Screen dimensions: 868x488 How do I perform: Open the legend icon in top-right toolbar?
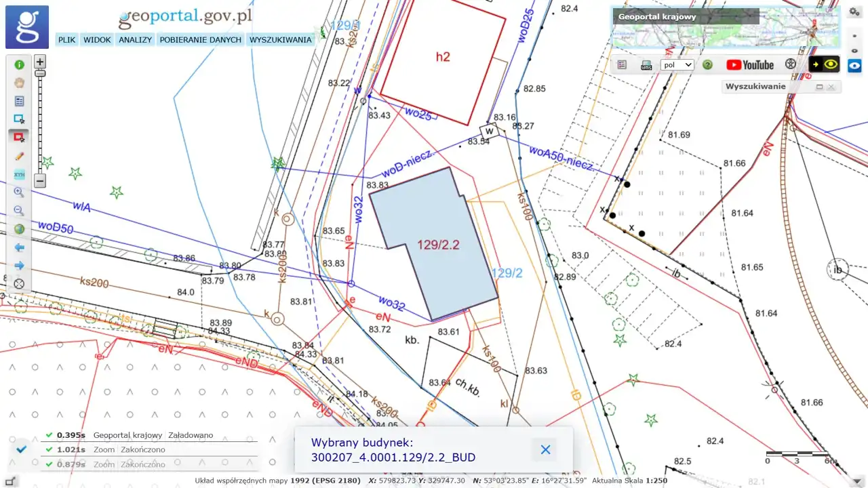point(623,65)
